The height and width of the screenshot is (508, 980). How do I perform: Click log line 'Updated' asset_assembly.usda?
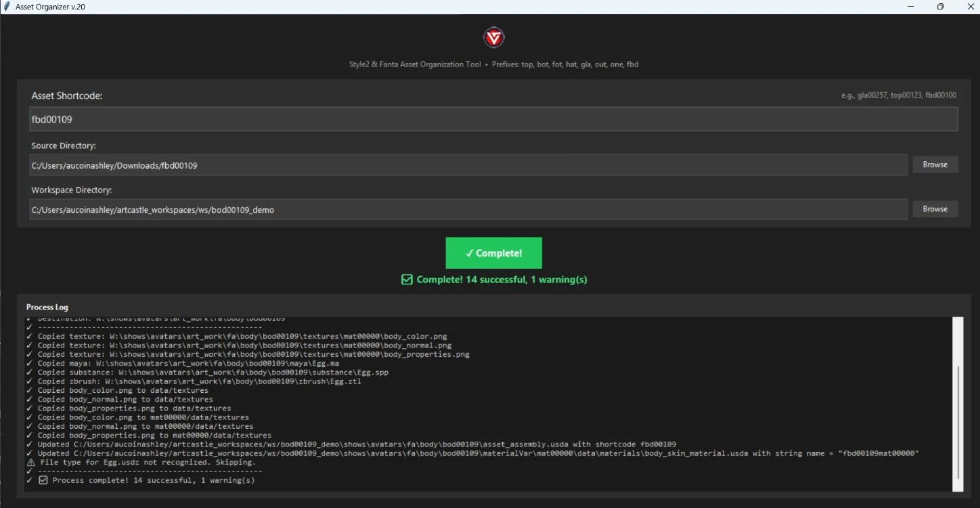(357, 444)
